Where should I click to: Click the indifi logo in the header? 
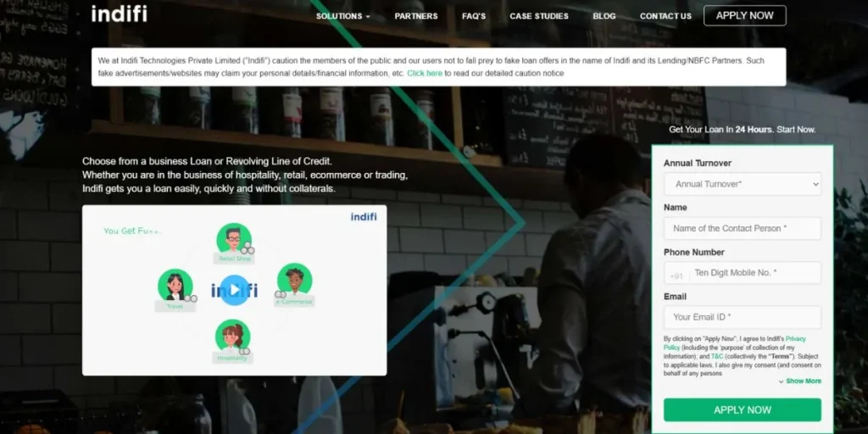click(x=120, y=14)
